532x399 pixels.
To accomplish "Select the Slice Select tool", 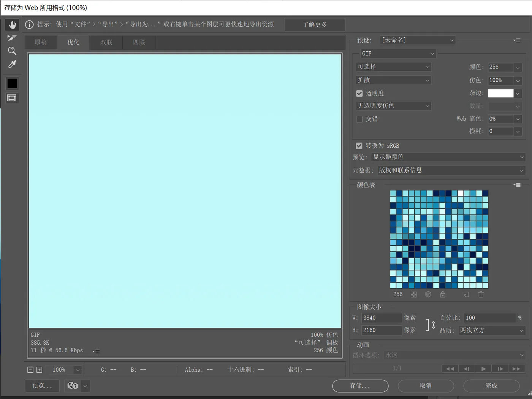I will pos(12,38).
